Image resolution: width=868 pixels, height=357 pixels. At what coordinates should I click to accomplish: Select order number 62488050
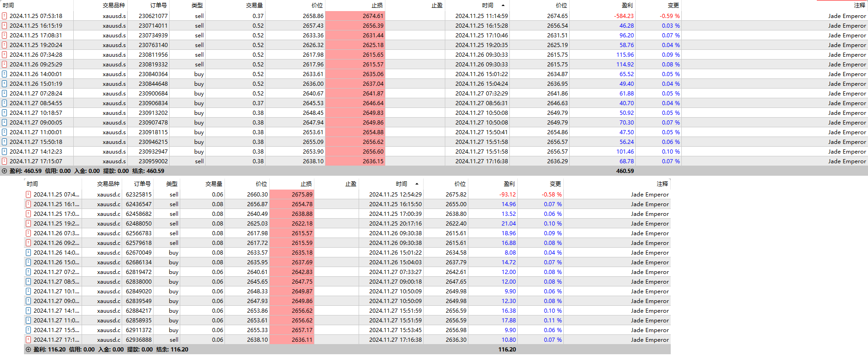139,223
